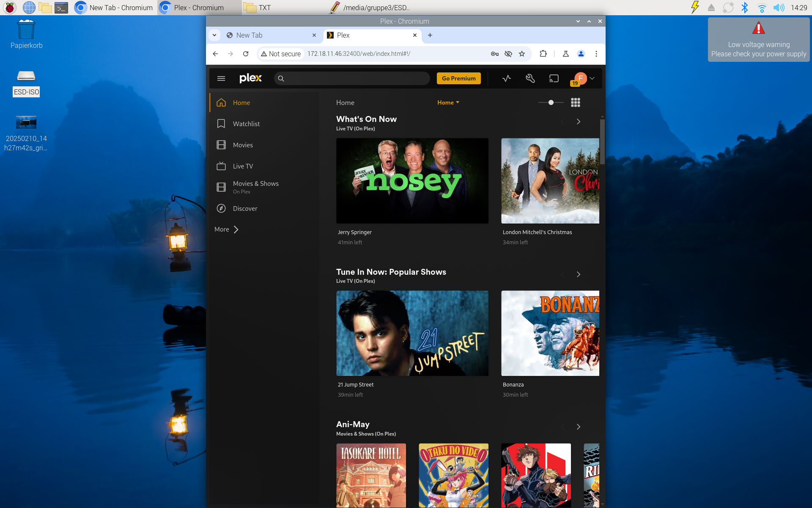Focus the Plex search field
Image resolution: width=812 pixels, height=508 pixels.
pyautogui.click(x=352, y=78)
